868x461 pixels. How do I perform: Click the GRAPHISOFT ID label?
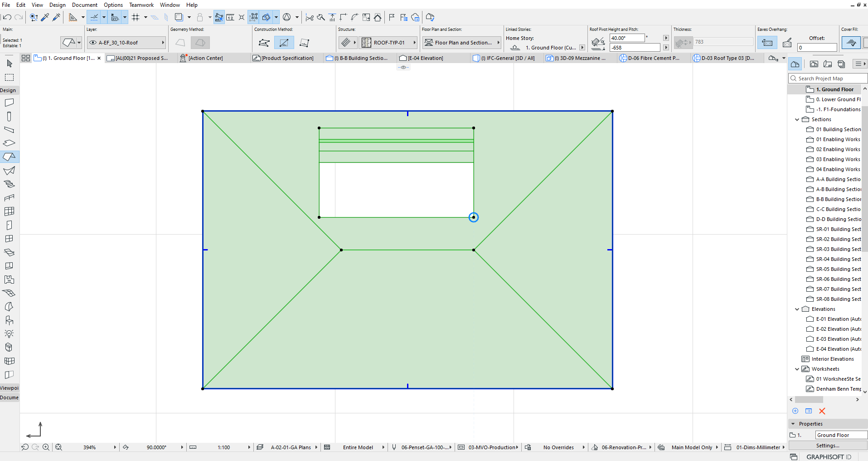pyautogui.click(x=829, y=457)
